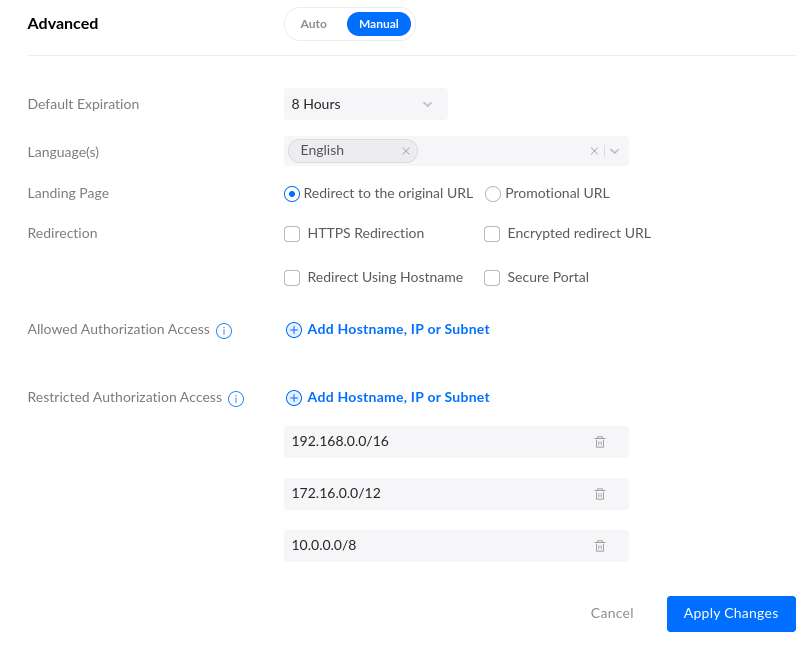Choose Redirect to the original URL
This screenshot has width=806, height=648.
click(292, 194)
